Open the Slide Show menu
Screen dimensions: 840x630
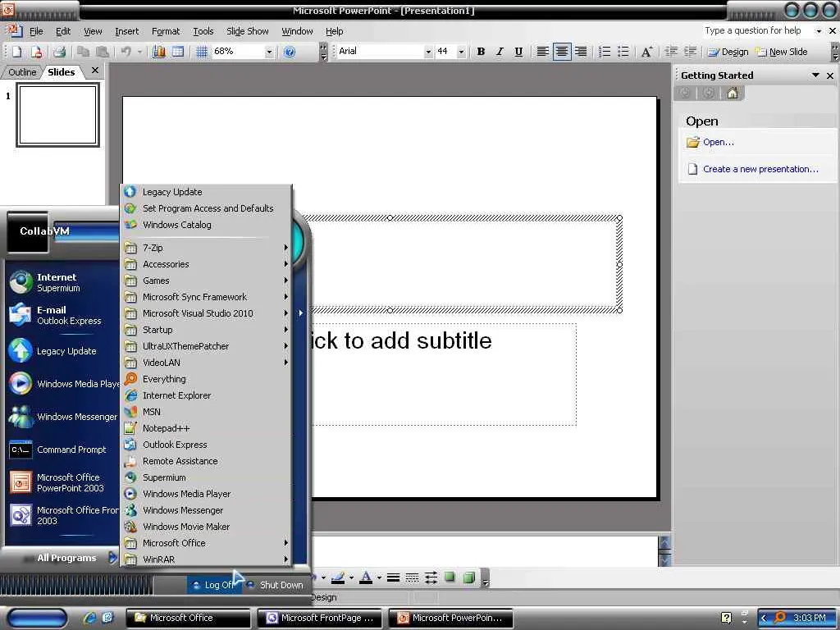pyautogui.click(x=248, y=31)
